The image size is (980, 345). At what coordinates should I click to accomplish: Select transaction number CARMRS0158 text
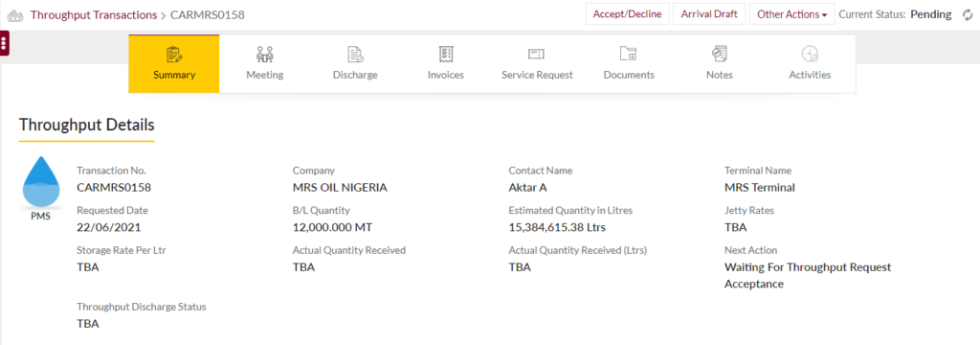tap(114, 187)
